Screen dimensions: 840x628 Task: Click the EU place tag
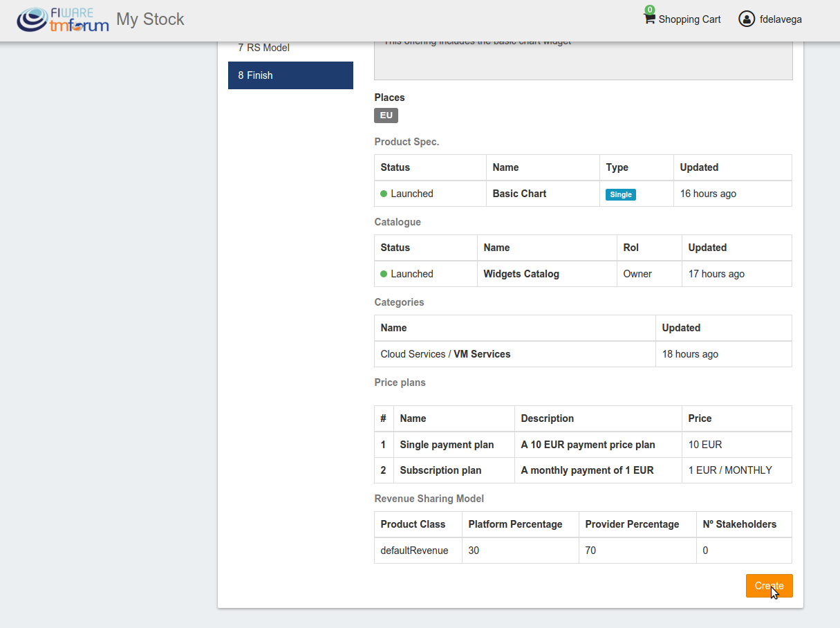[386, 116]
